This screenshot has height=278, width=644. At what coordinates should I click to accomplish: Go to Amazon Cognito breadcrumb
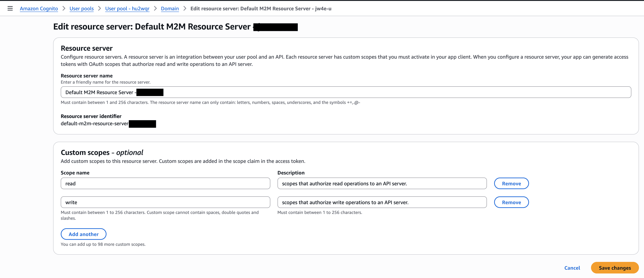39,9
